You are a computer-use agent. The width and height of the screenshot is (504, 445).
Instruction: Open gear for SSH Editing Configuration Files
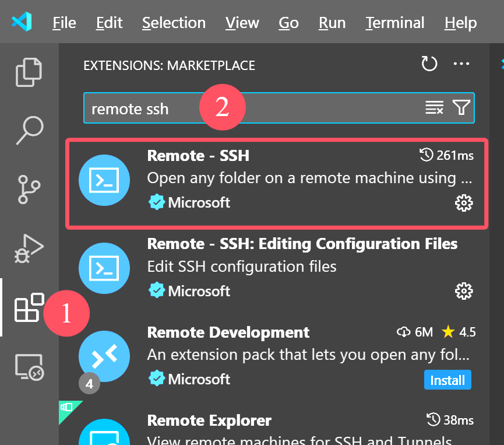point(464,290)
